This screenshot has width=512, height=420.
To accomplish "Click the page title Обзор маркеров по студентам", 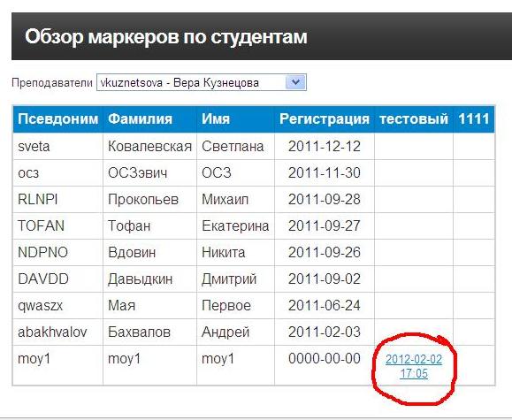I will (x=166, y=36).
